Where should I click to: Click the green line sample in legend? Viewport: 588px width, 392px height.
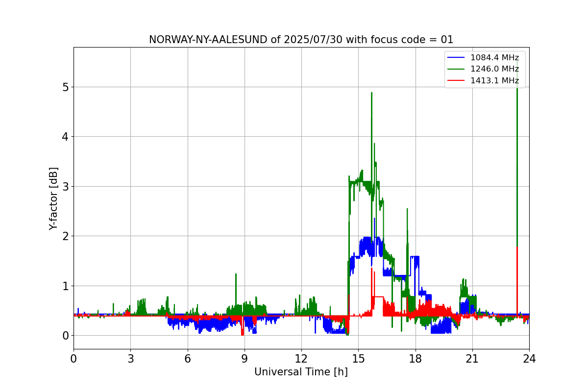pos(457,69)
